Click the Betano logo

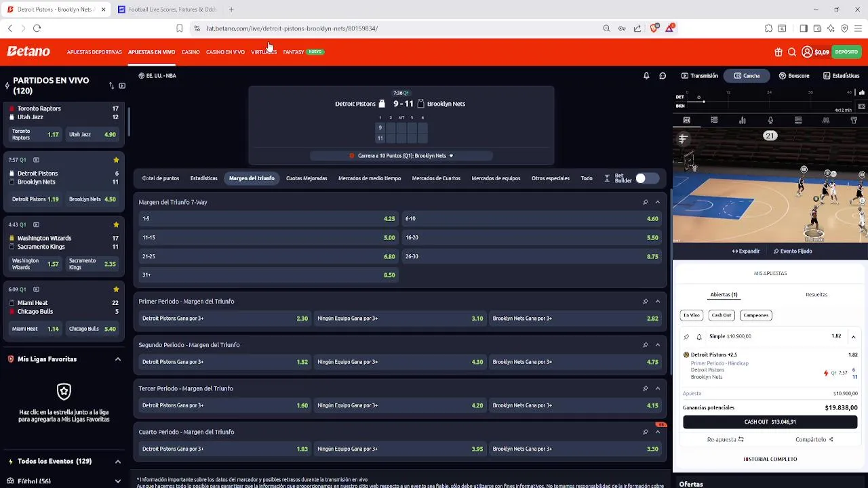[28, 52]
